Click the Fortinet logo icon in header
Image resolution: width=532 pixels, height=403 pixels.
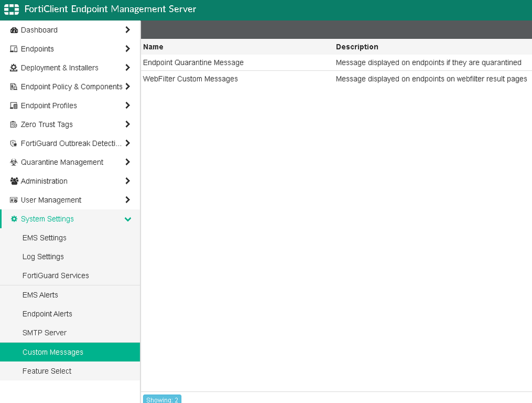click(x=12, y=9)
